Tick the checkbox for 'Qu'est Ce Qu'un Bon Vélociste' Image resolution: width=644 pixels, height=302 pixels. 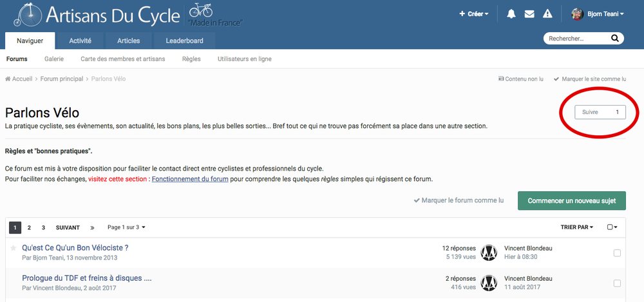617,253
